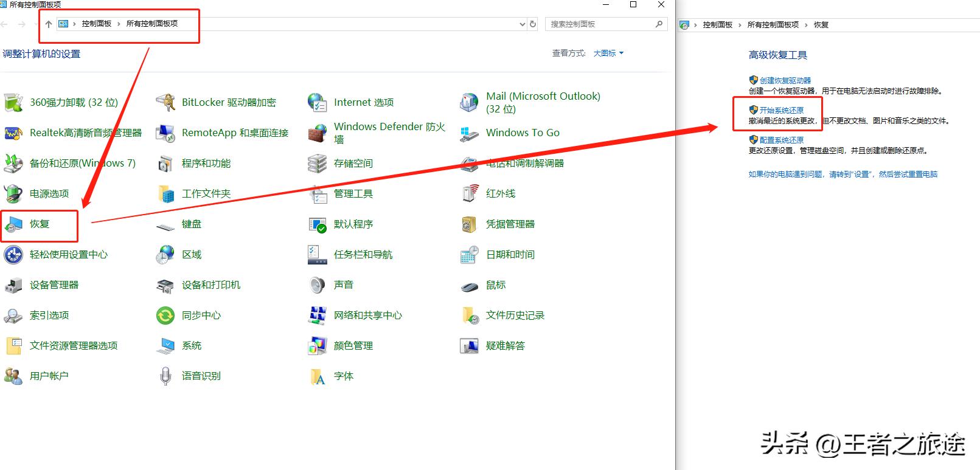Open 电源选项 battery icon
The height and width of the screenshot is (470, 980).
[13, 193]
